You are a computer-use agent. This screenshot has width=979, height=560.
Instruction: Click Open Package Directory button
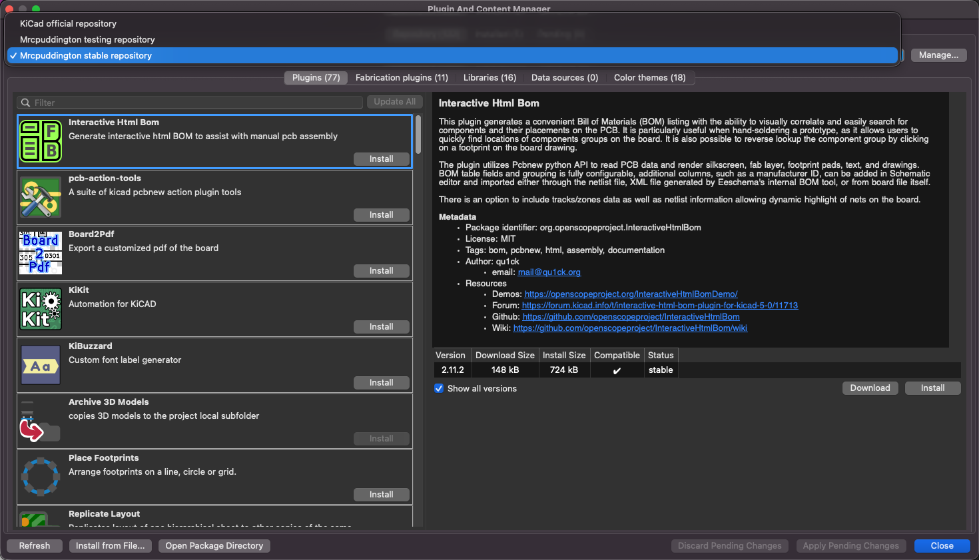pyautogui.click(x=214, y=546)
